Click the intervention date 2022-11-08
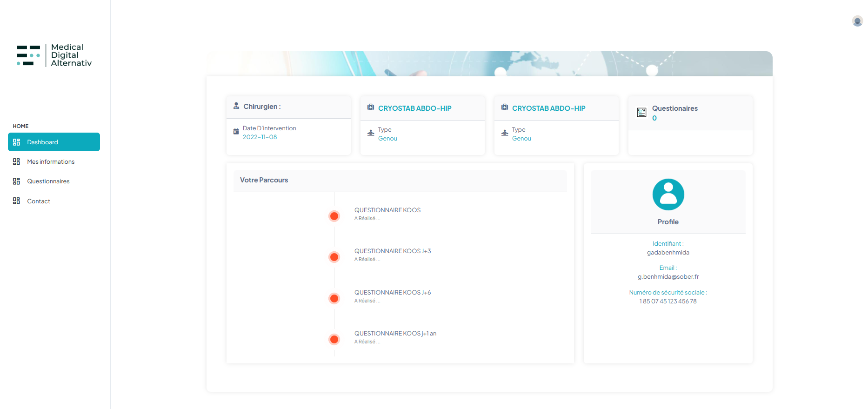The image size is (868, 409). (x=260, y=137)
